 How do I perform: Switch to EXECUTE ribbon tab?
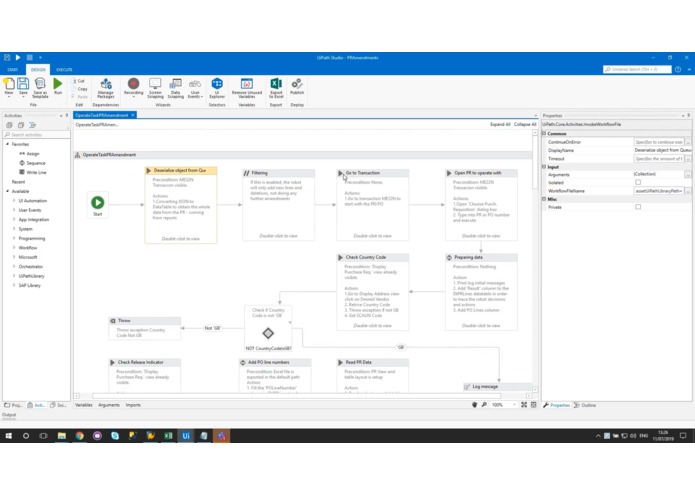pos(64,70)
